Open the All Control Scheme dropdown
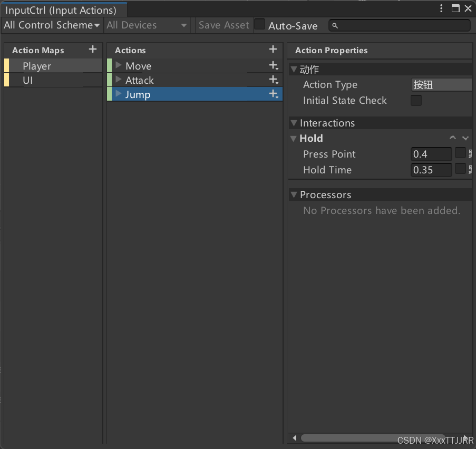Viewport: 476px width, 449px height. (x=51, y=25)
